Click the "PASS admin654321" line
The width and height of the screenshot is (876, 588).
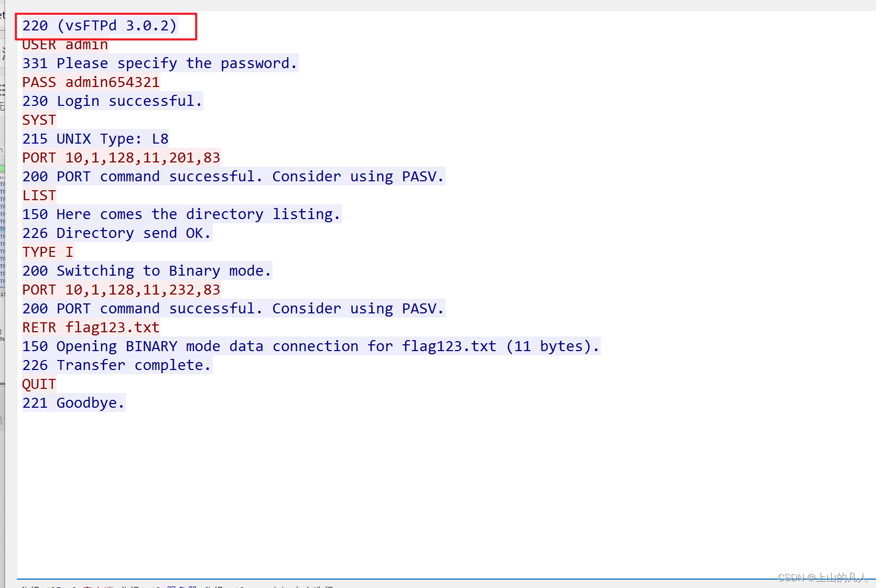point(91,82)
